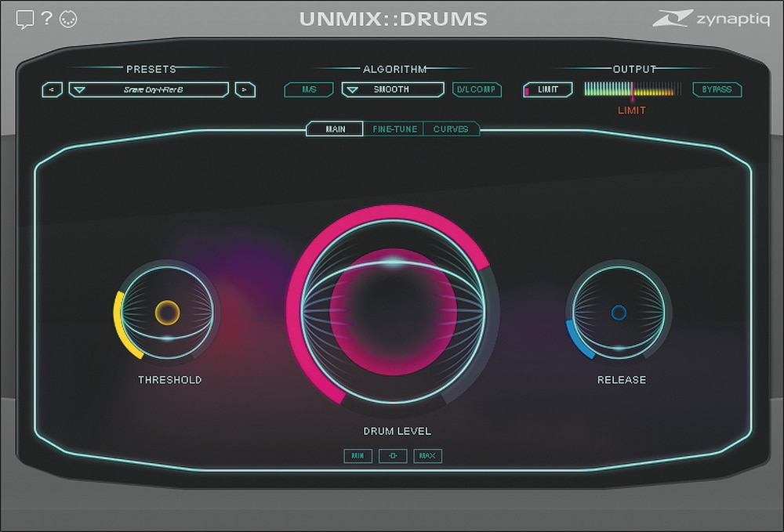Open the SMOOTH algorithm dropdown
This screenshot has width=784, height=532.
393,89
